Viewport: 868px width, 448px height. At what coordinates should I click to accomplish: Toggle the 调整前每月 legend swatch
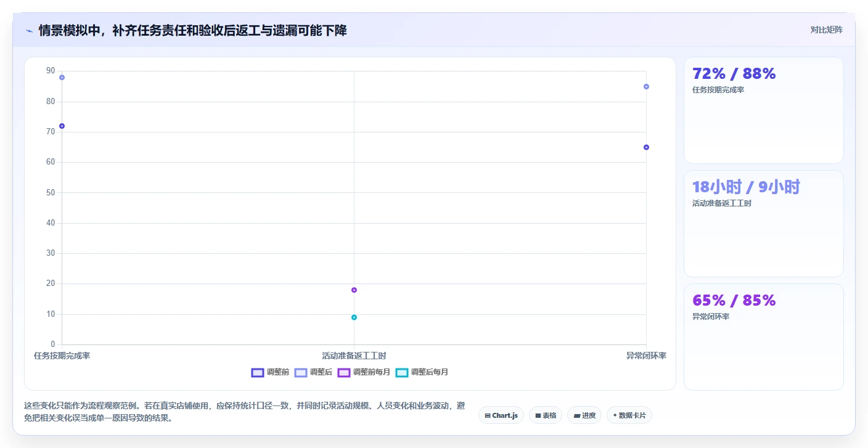coord(344,372)
